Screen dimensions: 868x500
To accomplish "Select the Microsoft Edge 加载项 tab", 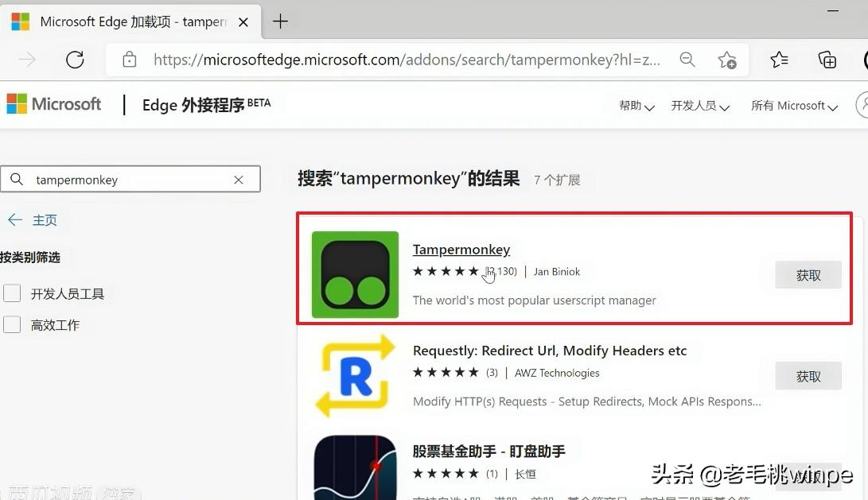I will (130, 21).
